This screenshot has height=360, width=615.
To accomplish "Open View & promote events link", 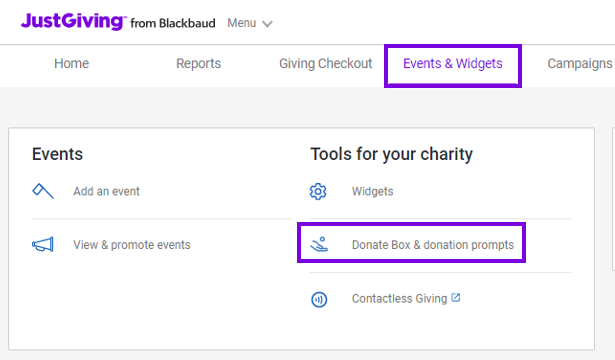I will coord(132,245).
